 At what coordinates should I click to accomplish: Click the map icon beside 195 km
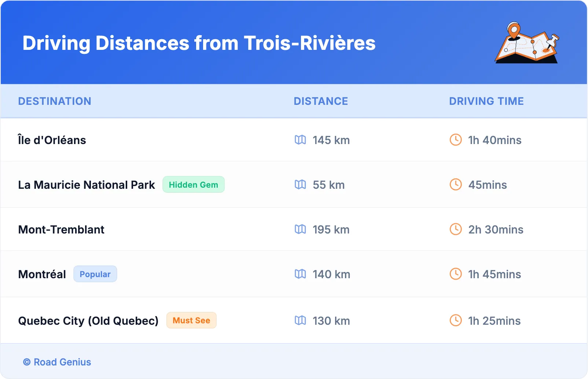tap(300, 229)
